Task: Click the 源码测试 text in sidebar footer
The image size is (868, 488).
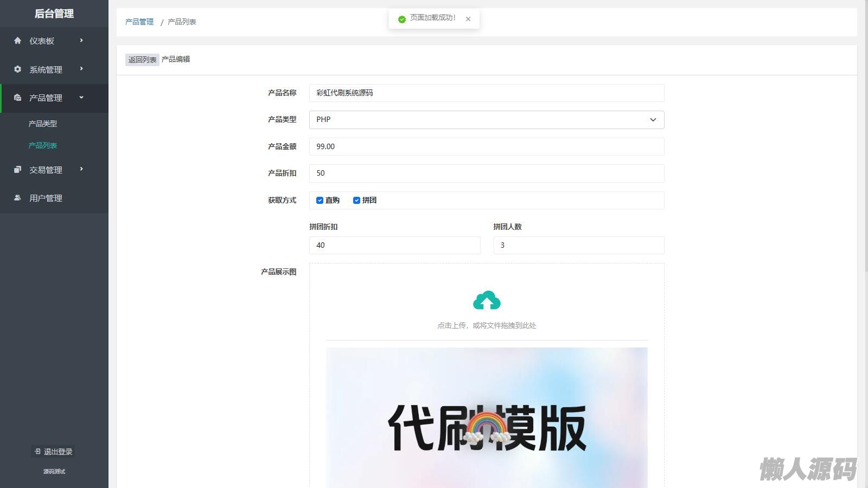Action: [x=54, y=471]
